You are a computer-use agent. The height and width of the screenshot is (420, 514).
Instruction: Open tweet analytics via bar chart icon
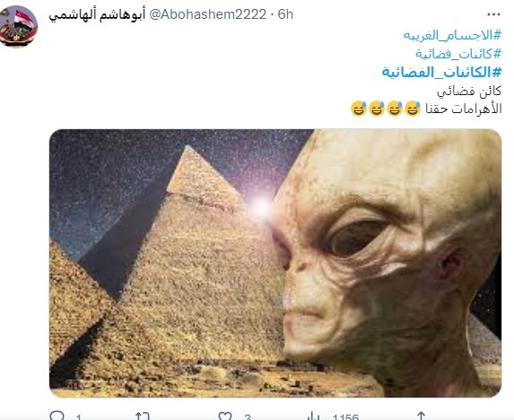pyautogui.click(x=313, y=416)
